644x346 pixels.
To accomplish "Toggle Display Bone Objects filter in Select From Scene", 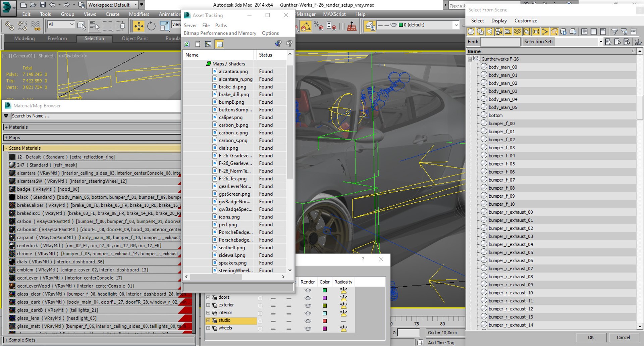I will tap(545, 32).
